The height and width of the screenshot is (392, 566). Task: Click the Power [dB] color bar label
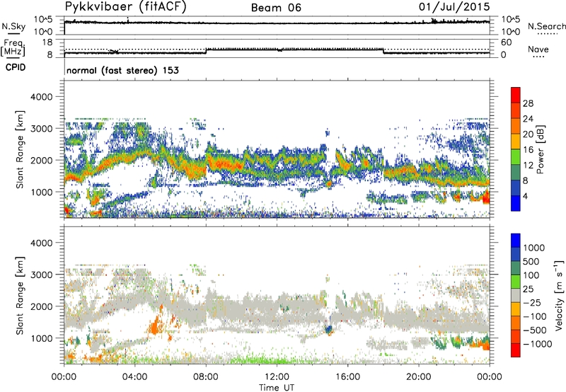540,149
